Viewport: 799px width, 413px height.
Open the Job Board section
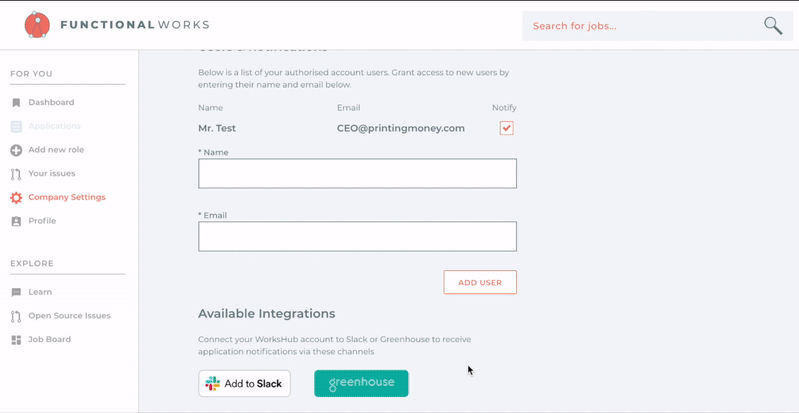[49, 340]
